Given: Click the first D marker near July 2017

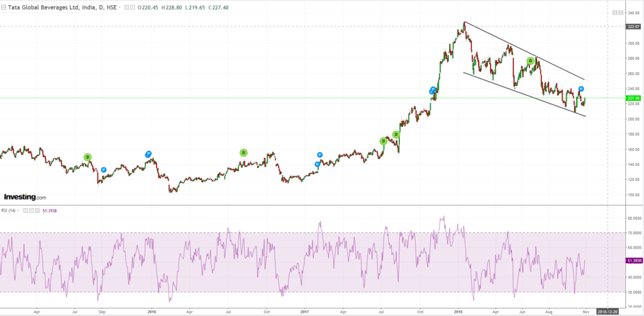Looking at the screenshot, I should pos(383,141).
